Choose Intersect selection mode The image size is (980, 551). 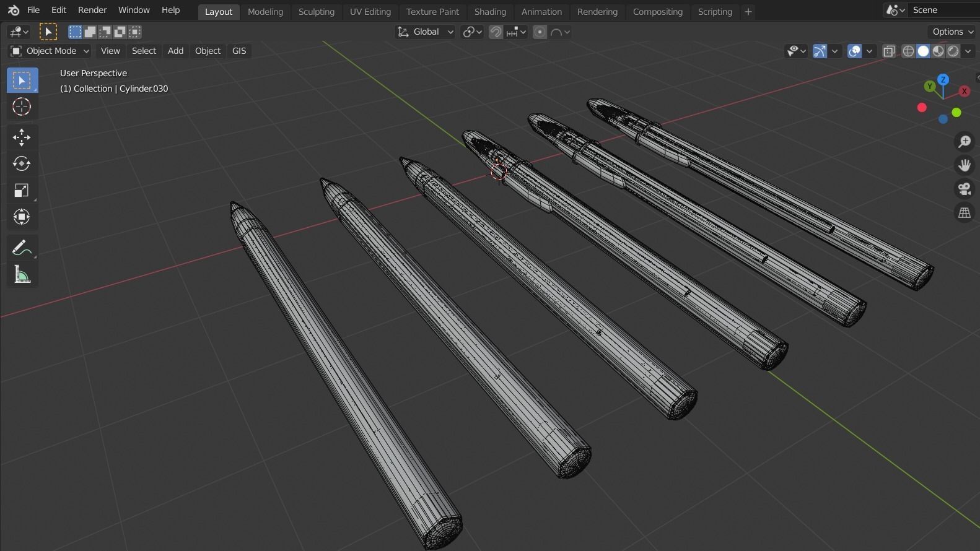(x=134, y=32)
